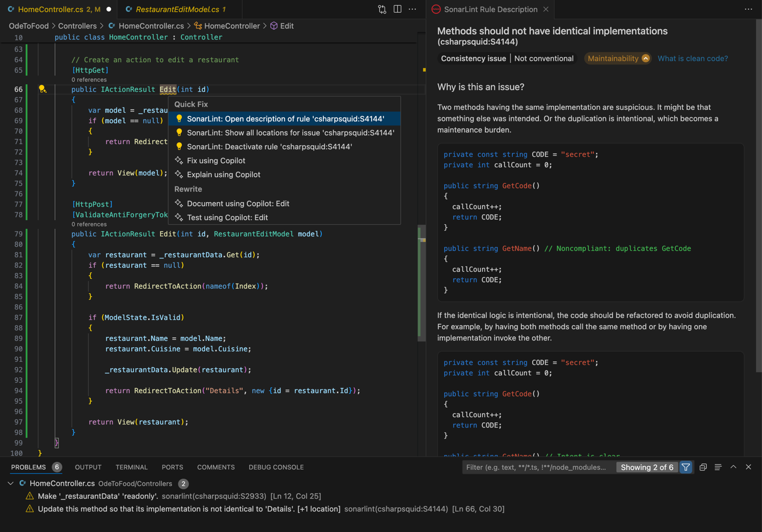Switch problems to table view icon
Viewport: 762px width, 532px height.
(718, 467)
